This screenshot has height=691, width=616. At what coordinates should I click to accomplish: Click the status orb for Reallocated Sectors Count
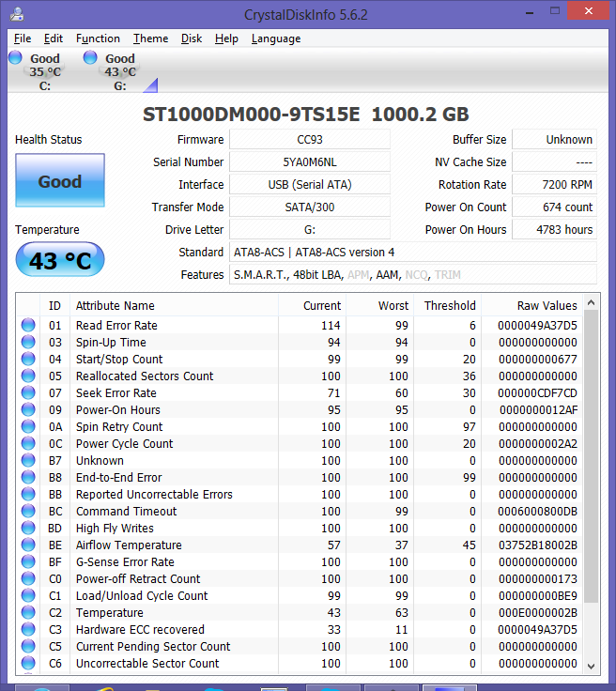[28, 376]
